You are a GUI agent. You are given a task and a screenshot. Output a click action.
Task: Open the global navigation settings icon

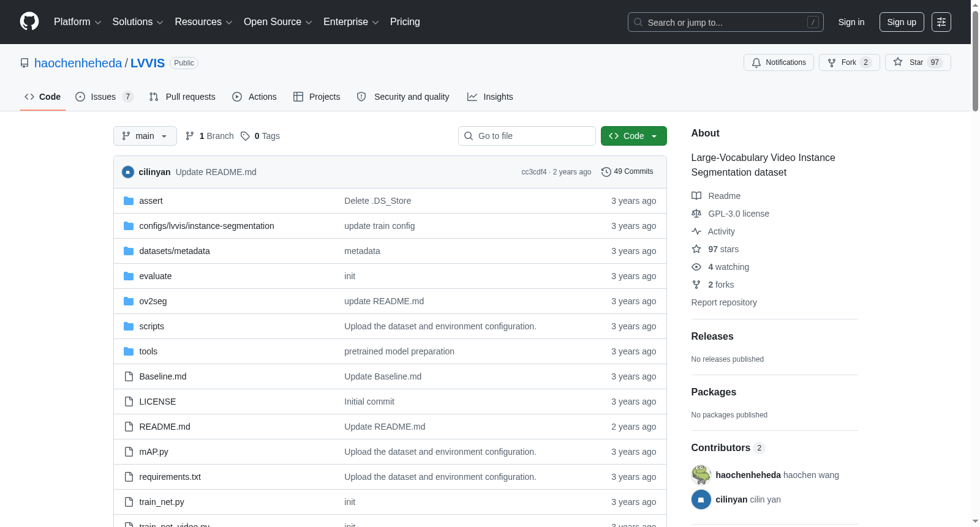click(941, 22)
